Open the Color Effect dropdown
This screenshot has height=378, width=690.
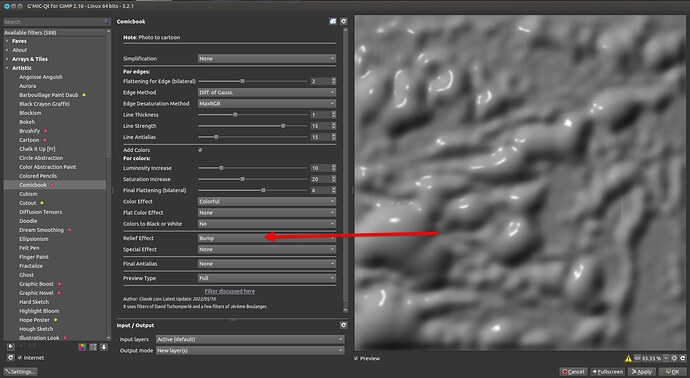click(x=267, y=201)
